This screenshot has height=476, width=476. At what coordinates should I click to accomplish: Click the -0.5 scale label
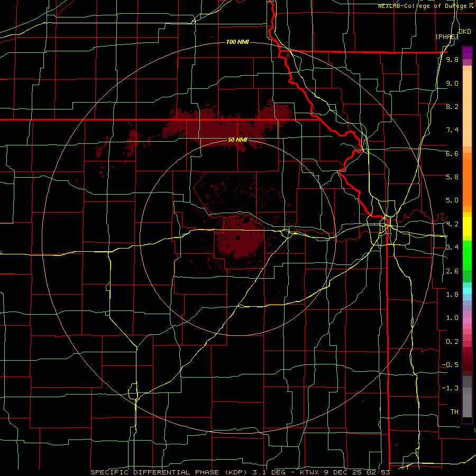pyautogui.click(x=450, y=365)
